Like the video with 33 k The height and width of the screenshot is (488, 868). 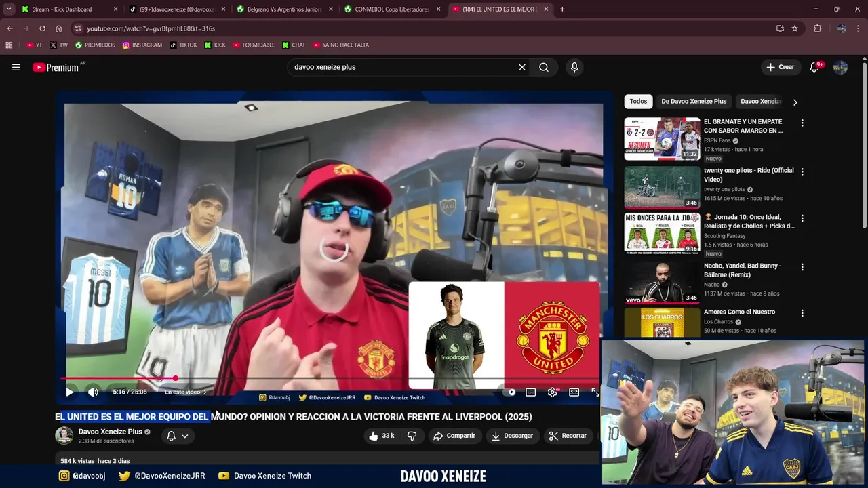point(382,436)
